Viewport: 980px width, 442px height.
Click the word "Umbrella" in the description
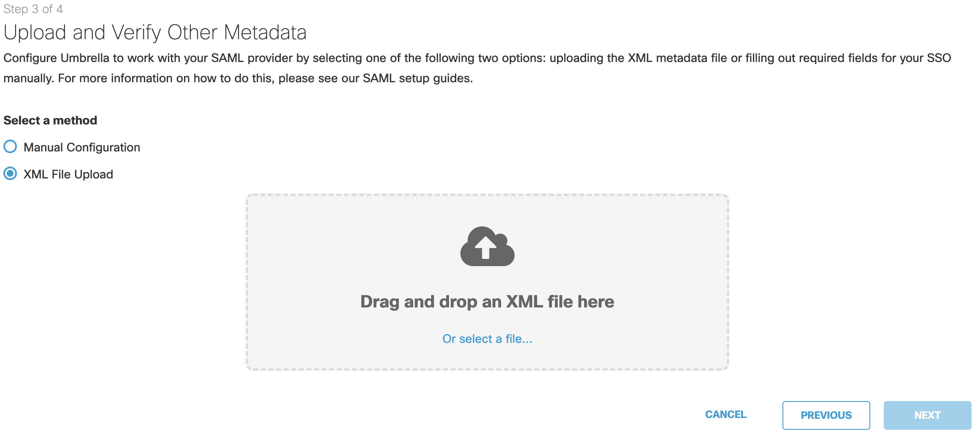[85, 58]
